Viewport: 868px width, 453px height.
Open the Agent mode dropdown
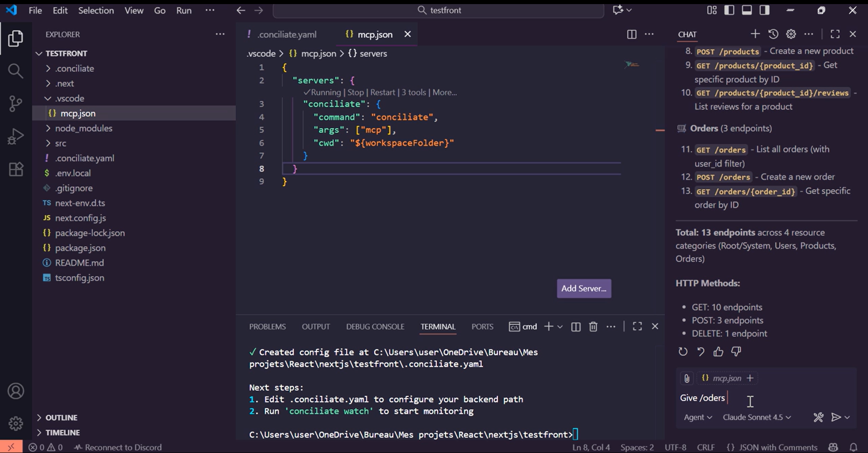[x=697, y=417]
